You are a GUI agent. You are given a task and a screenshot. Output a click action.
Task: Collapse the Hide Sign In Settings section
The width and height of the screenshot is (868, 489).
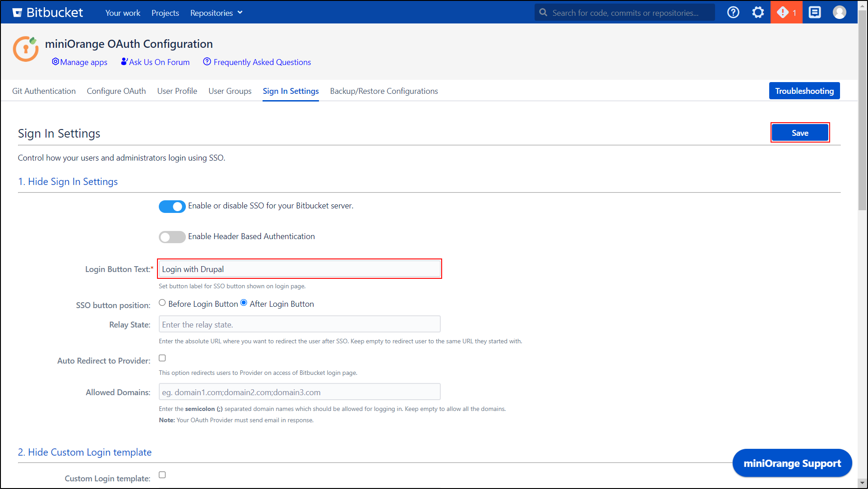point(68,181)
